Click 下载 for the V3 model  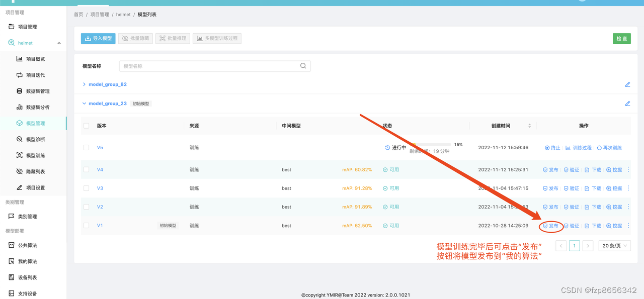click(593, 188)
